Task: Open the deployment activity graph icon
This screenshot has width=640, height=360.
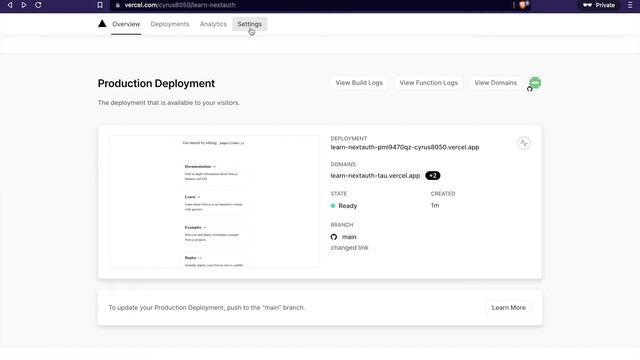Action: pyautogui.click(x=524, y=143)
